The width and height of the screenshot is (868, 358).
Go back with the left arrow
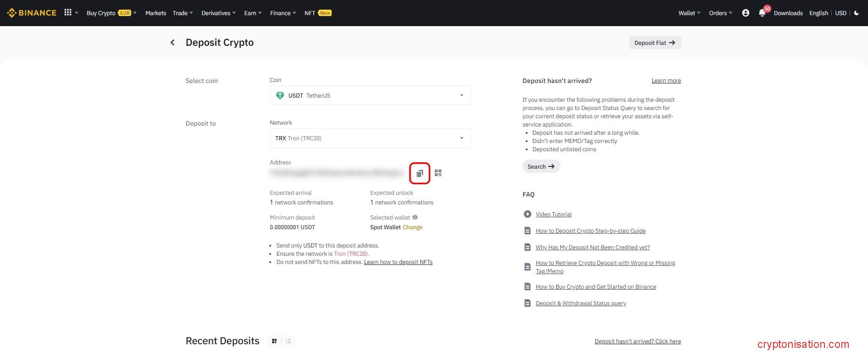[x=172, y=43]
